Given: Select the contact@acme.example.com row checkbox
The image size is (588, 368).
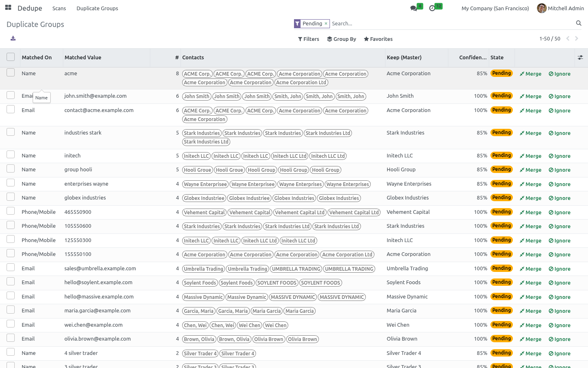Looking at the screenshot, I should (x=11, y=109).
